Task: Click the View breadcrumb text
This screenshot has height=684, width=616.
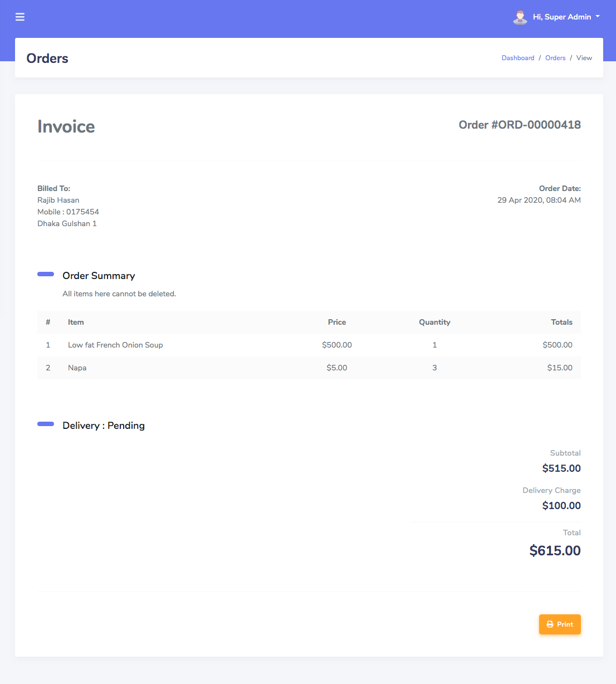Action: tap(584, 58)
